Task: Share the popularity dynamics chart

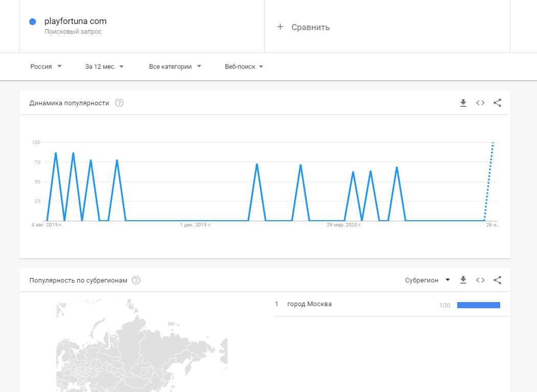Action: (497, 103)
